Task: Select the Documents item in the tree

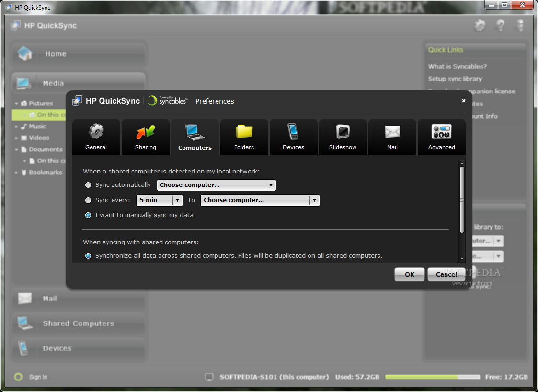Action: point(46,150)
